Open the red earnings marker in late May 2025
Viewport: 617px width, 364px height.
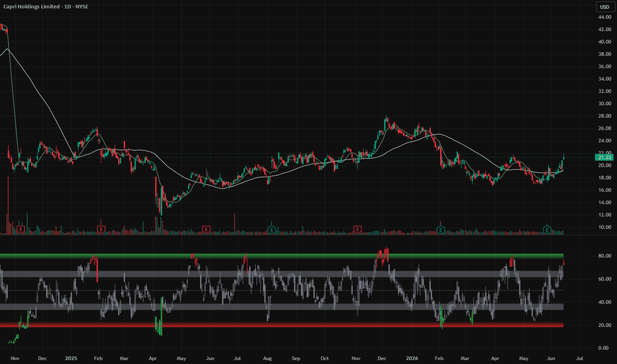click(206, 229)
